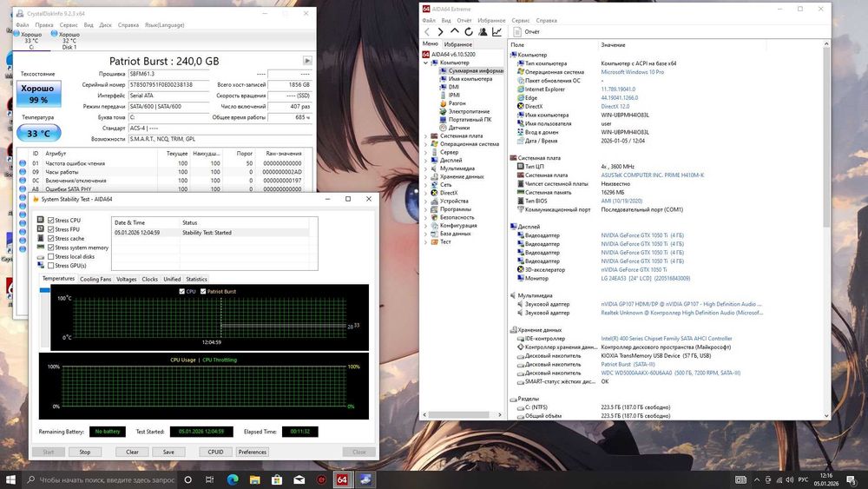This screenshot has height=489, width=868.
Task: Expand the Операционная система tree node
Action: 425,144
